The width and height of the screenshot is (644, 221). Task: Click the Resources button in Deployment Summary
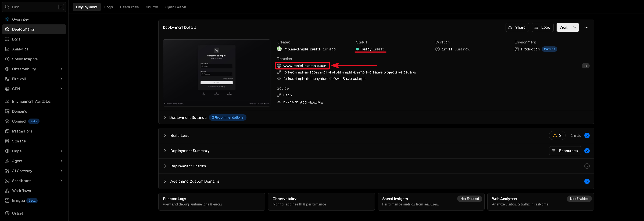pyautogui.click(x=565, y=151)
